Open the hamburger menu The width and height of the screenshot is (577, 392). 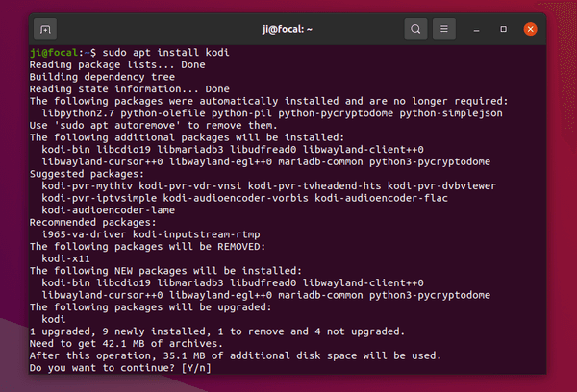coord(444,29)
